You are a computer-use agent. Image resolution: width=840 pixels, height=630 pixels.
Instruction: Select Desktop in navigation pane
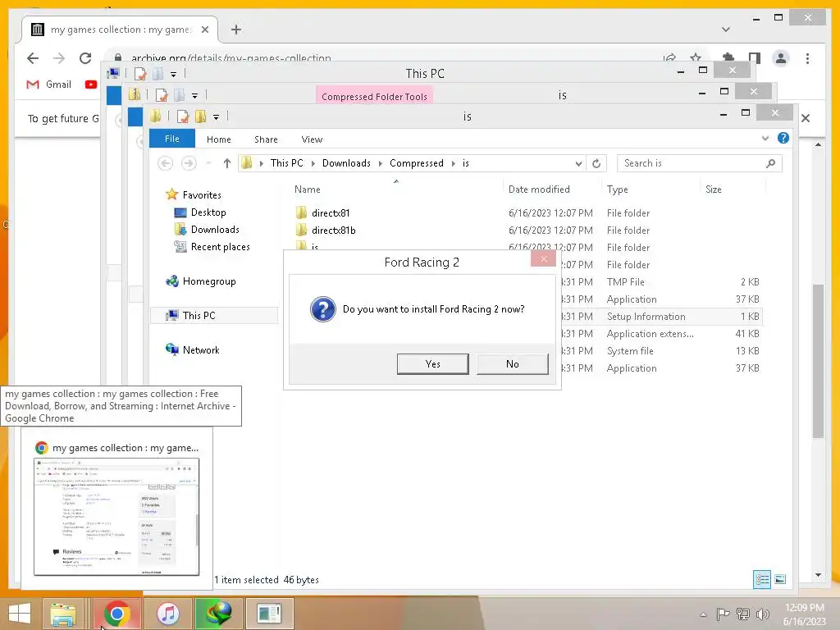click(x=208, y=212)
